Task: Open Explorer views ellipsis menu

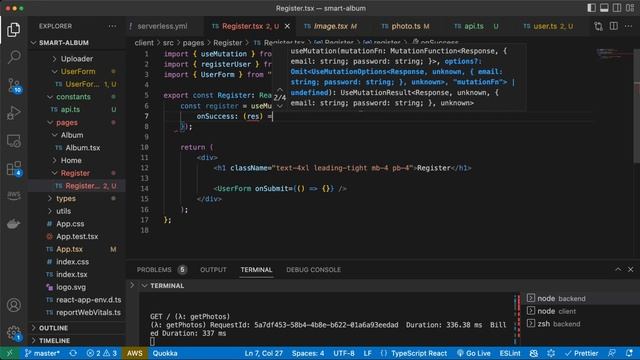Action: coord(112,26)
